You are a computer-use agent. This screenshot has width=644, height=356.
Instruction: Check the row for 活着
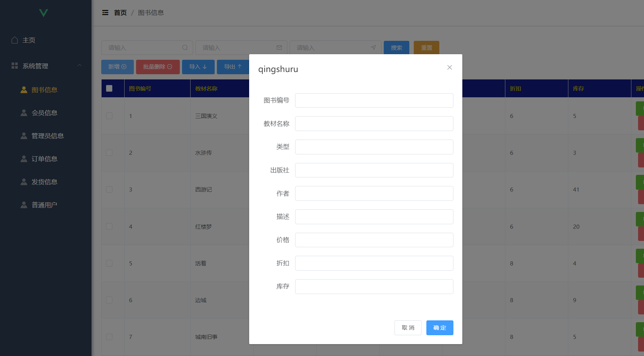[109, 263]
